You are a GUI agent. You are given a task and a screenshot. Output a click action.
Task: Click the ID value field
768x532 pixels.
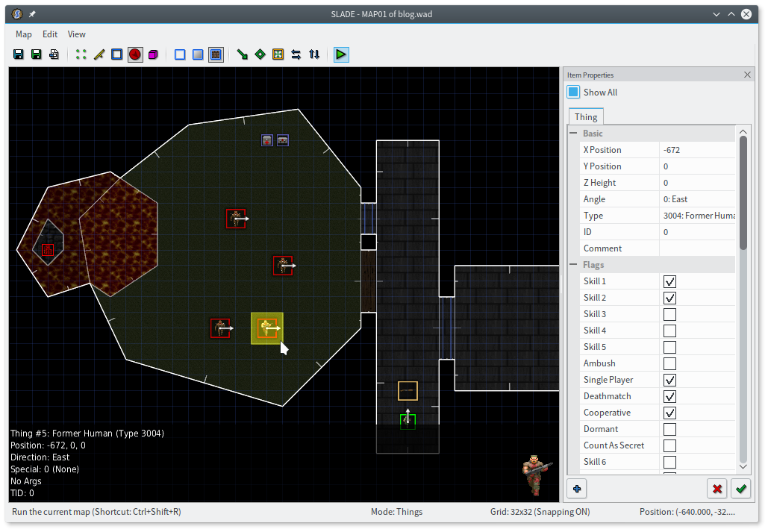point(697,232)
